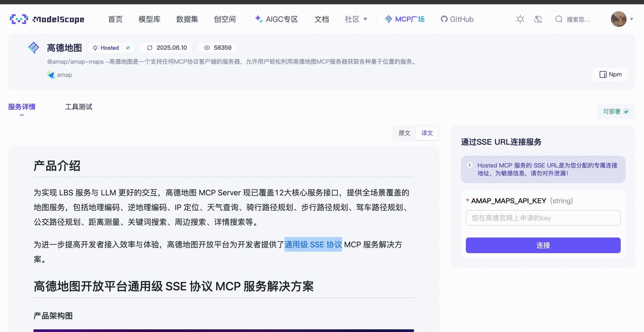Click the view count eye icon
The width and height of the screenshot is (644, 332).
tap(207, 48)
